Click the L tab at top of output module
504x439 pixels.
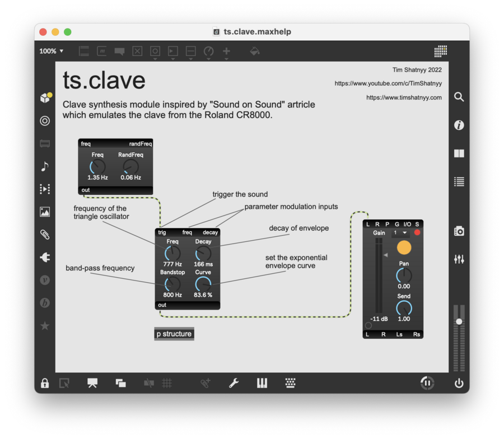(368, 224)
